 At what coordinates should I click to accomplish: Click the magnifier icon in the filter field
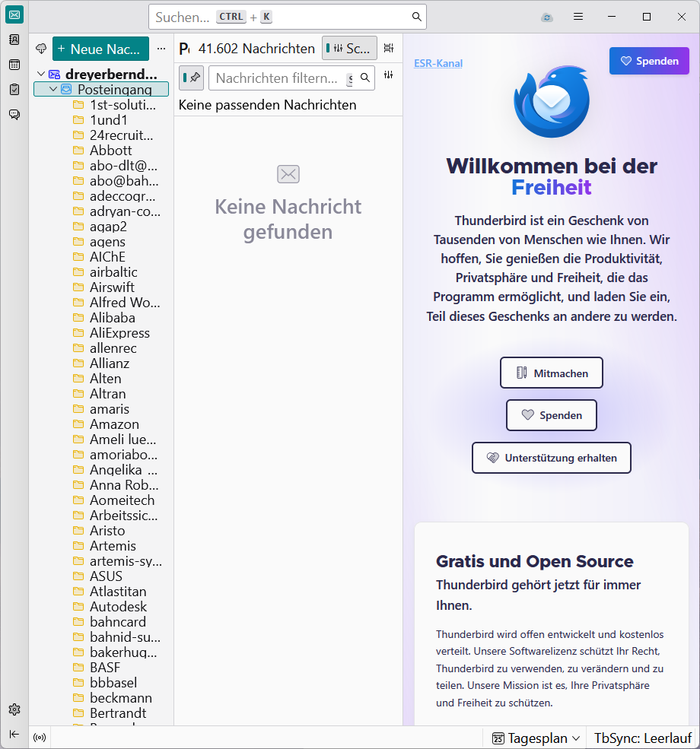[365, 78]
